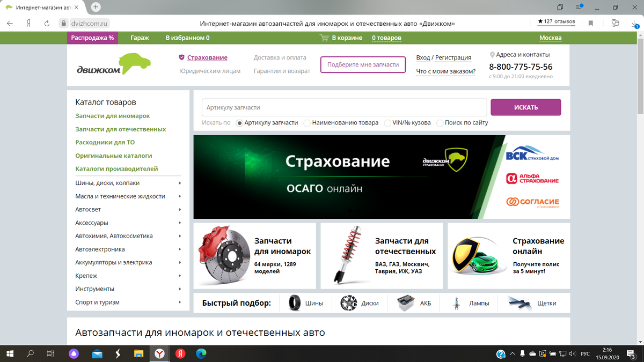Open the browser bookmarks collection icon

560,7
